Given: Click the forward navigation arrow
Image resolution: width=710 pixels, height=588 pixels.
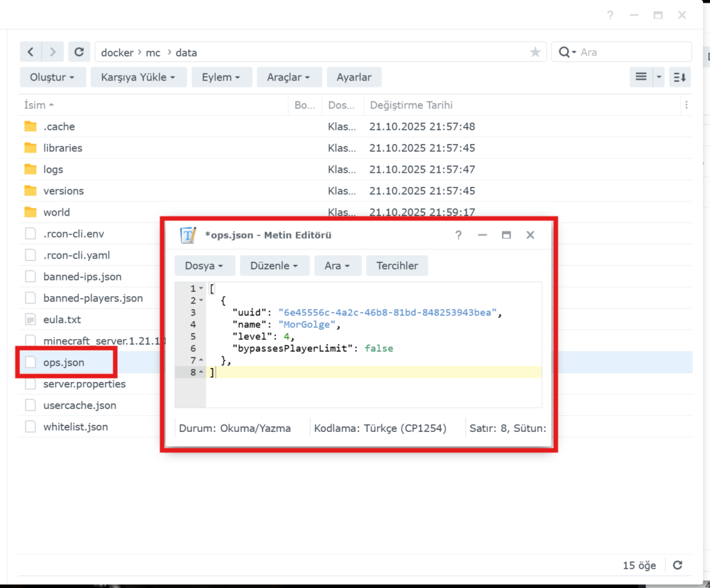Looking at the screenshot, I should 53,52.
